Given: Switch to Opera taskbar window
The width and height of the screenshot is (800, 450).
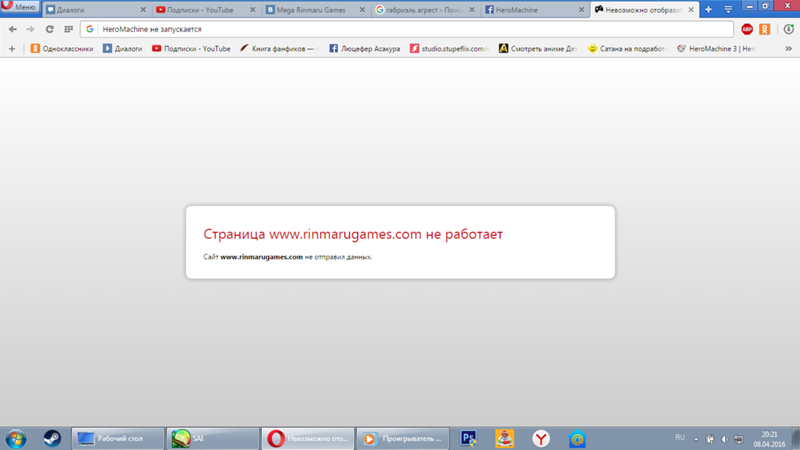Looking at the screenshot, I should (x=308, y=439).
